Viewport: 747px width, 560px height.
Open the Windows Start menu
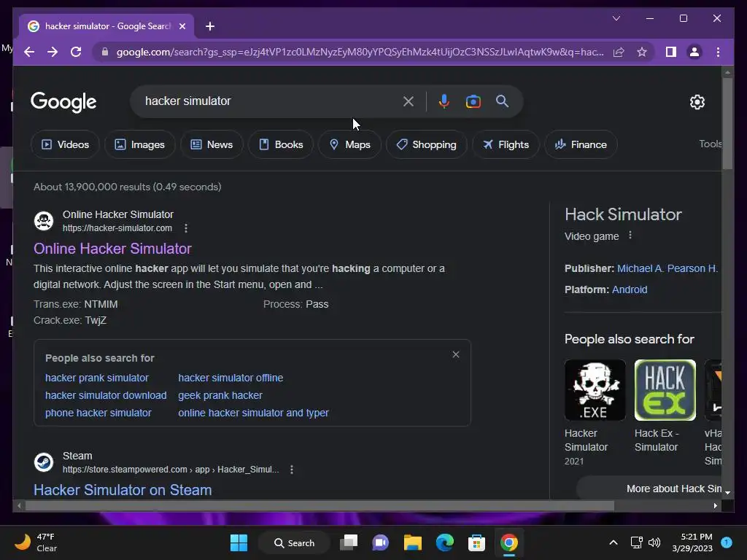[239, 542]
